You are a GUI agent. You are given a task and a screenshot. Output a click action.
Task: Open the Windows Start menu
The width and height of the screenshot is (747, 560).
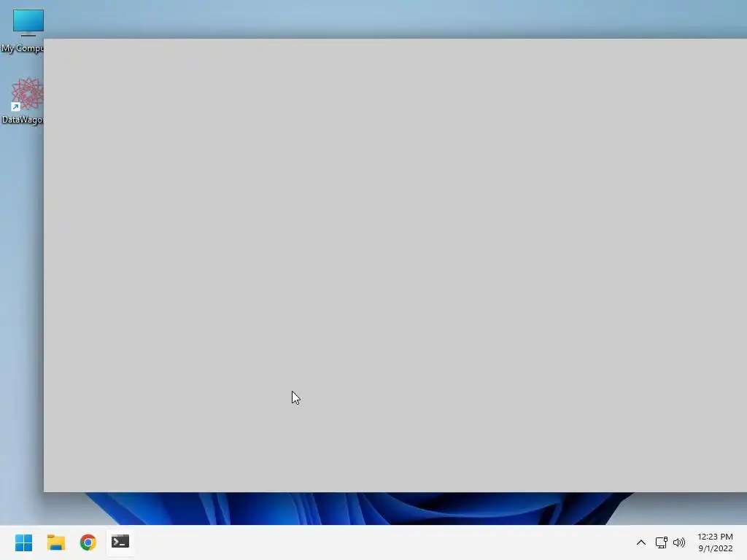pyautogui.click(x=23, y=542)
